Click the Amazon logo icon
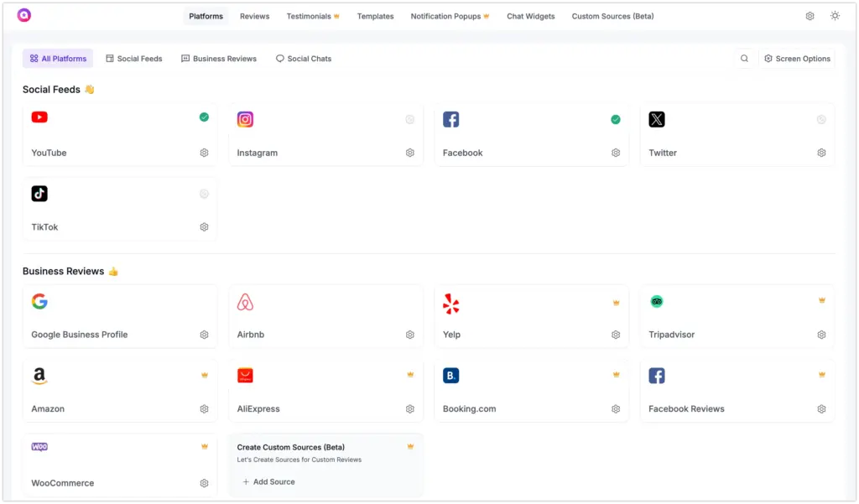 pyautogui.click(x=39, y=376)
